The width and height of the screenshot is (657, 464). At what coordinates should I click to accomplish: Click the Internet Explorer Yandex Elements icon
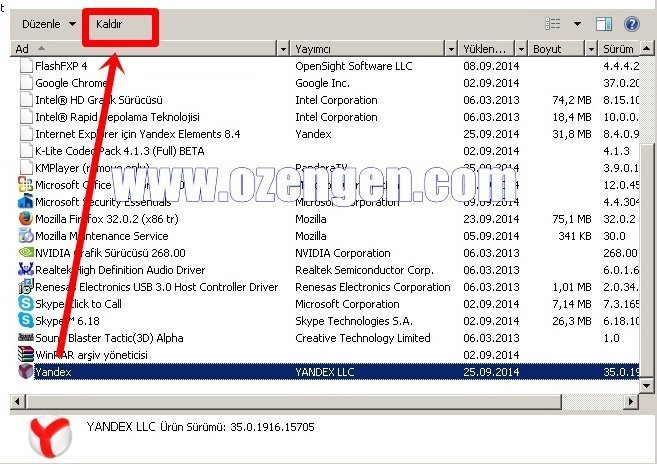(26, 134)
